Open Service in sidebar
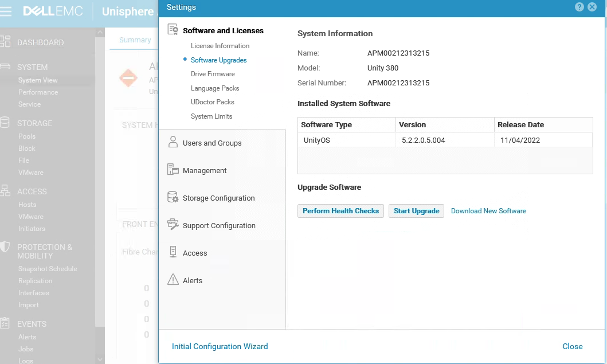 tap(29, 104)
